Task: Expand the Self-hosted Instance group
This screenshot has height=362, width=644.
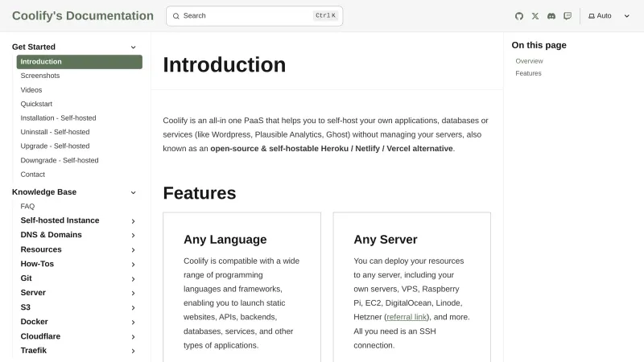Action: [x=133, y=221]
